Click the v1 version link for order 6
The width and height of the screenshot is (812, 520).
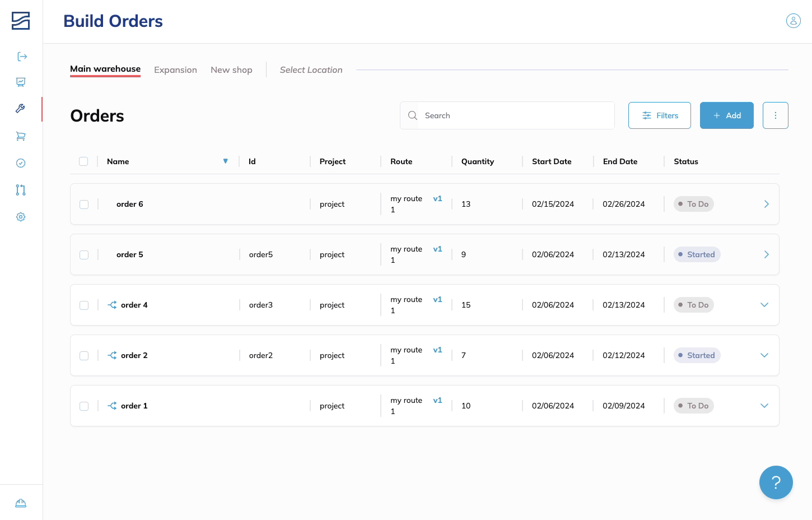tap(437, 198)
